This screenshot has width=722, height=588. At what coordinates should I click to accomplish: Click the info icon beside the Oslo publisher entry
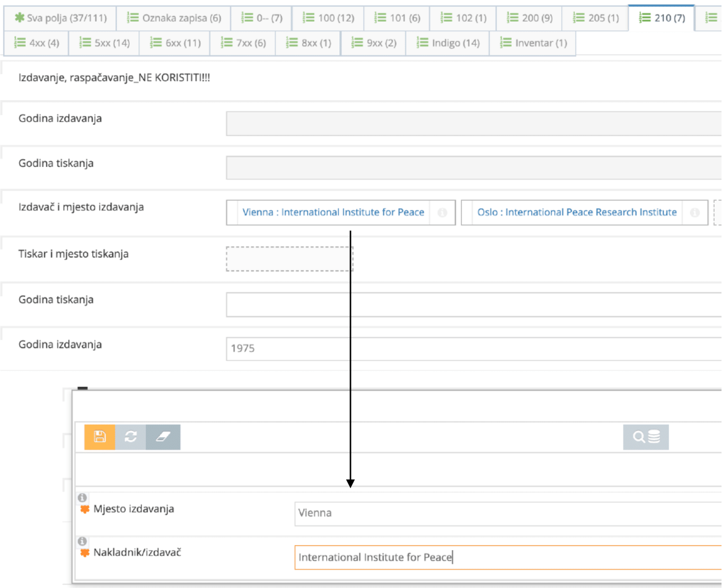tap(696, 212)
